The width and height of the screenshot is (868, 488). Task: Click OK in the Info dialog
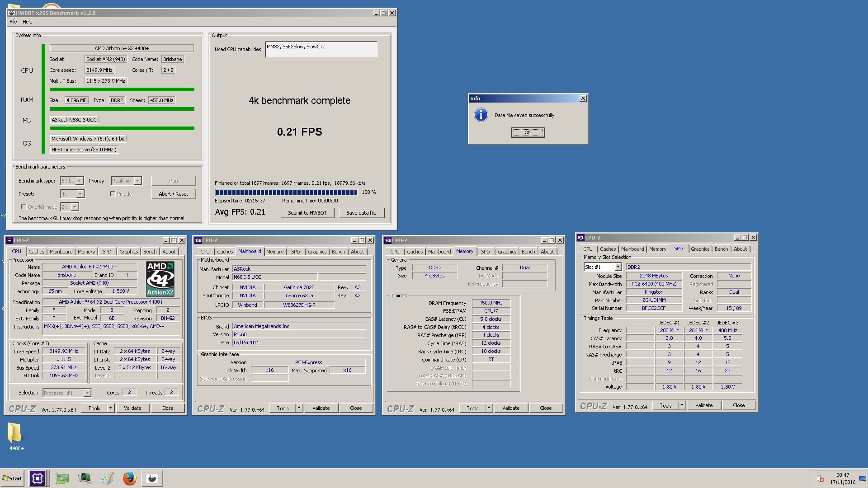[528, 132]
